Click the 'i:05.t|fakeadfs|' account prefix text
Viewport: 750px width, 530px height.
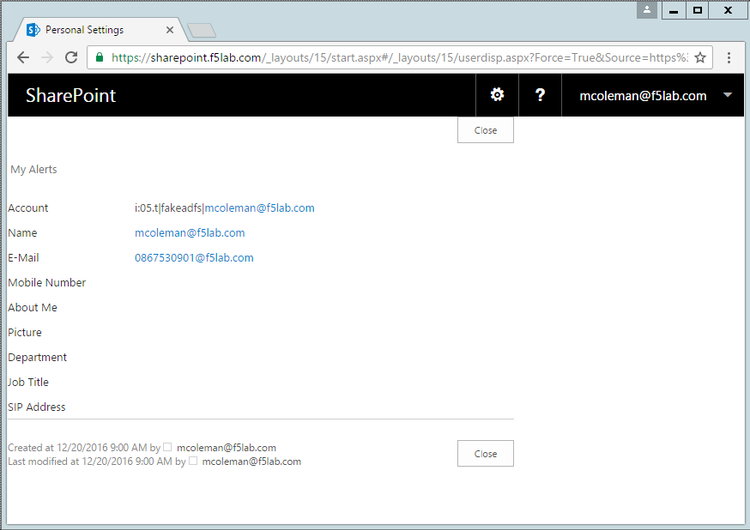click(169, 208)
